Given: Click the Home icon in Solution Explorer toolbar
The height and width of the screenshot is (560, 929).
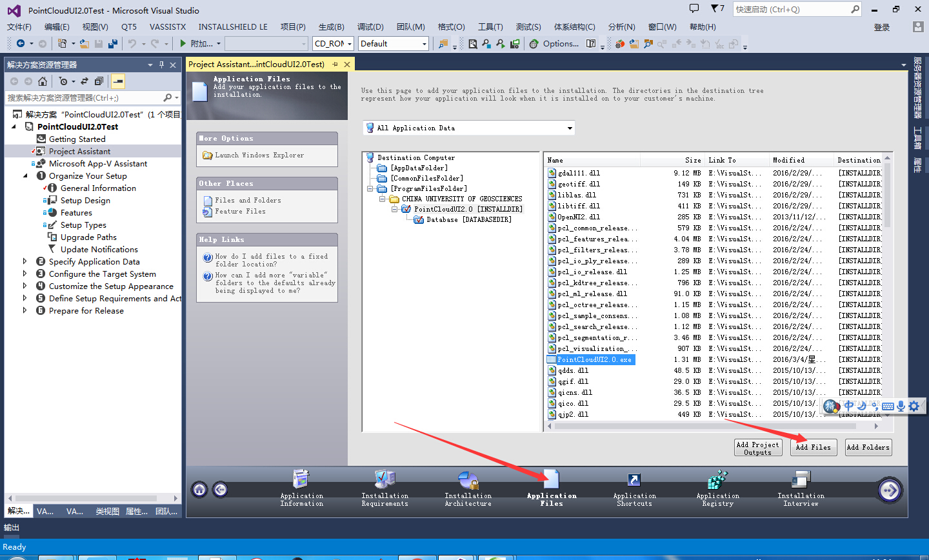Looking at the screenshot, I should (43, 81).
